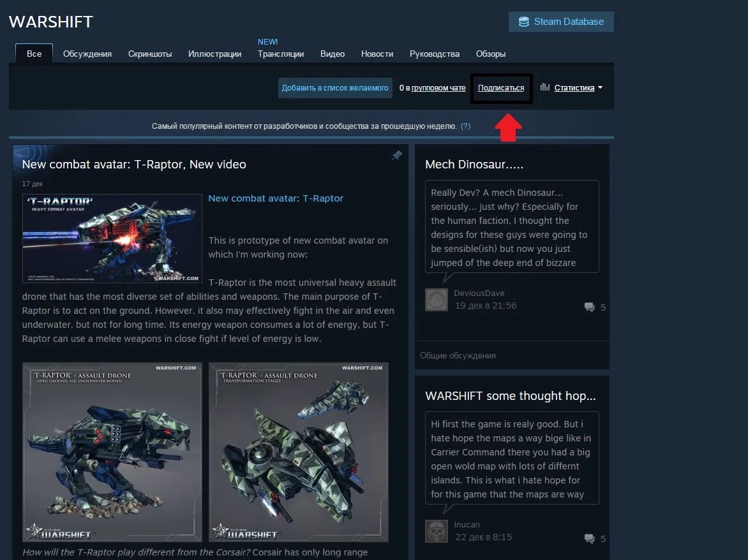748x560 pixels.
Task: Open DeviousDave's avatar
Action: coord(437,300)
